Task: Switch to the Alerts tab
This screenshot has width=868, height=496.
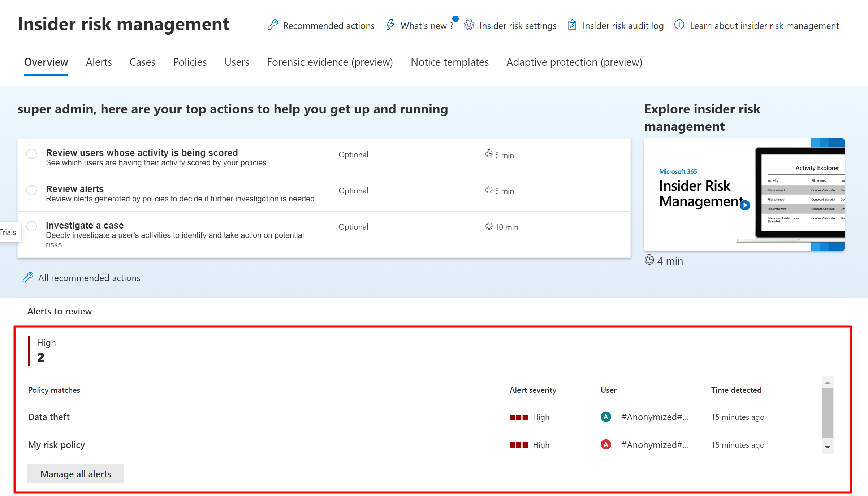Action: [99, 62]
